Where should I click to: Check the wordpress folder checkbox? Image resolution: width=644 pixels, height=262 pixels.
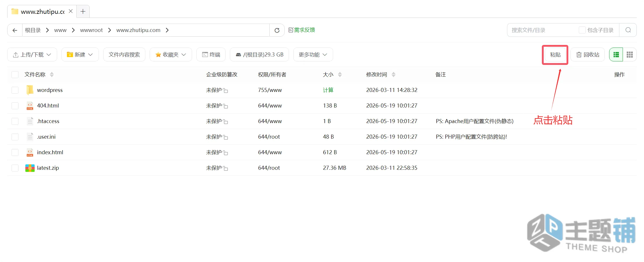[x=15, y=90]
